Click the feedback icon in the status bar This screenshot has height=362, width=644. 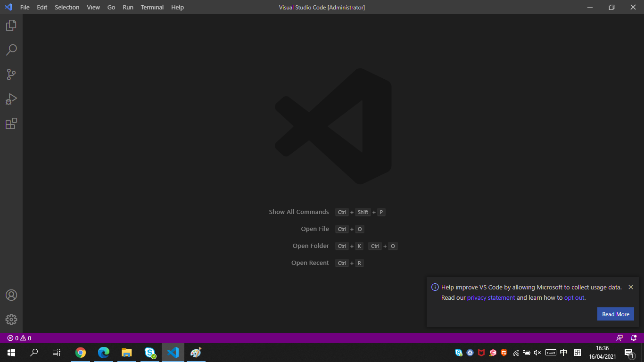(x=619, y=338)
